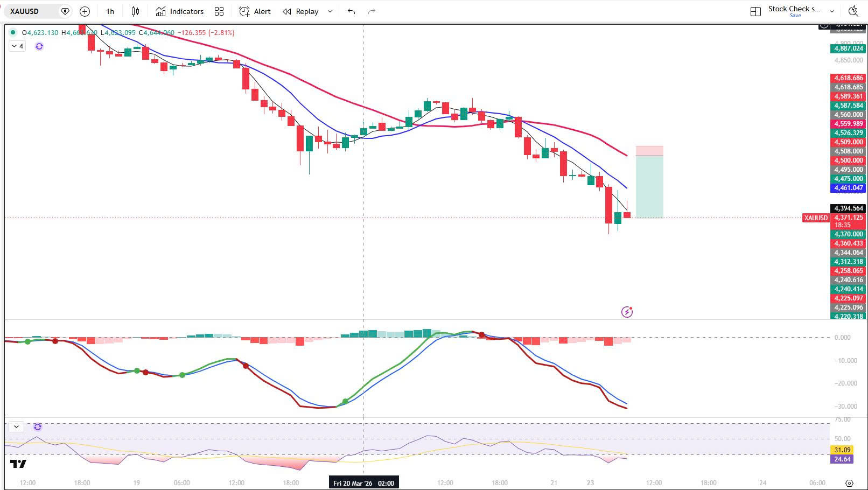Click the green market status dot
Screen dimensions: 868x490
tap(13, 32)
